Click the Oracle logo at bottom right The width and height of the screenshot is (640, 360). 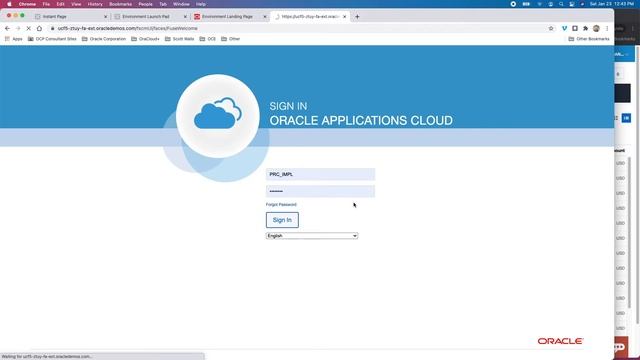[x=560, y=341]
